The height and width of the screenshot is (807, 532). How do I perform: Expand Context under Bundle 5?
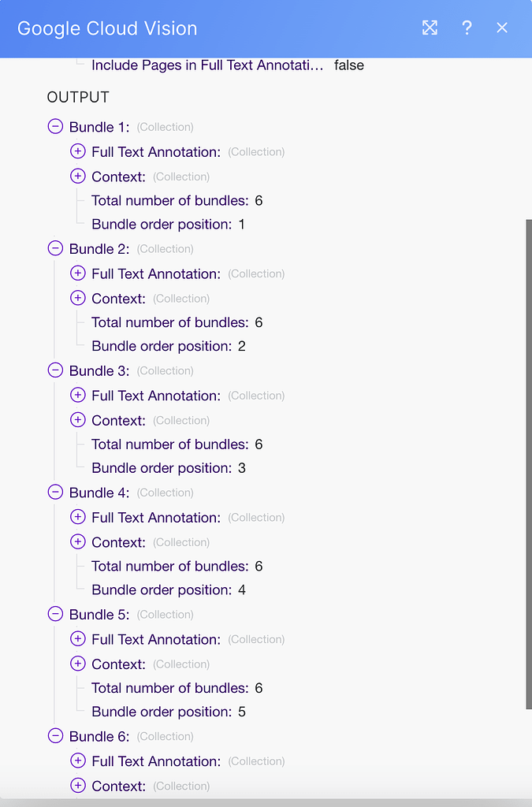click(x=77, y=664)
